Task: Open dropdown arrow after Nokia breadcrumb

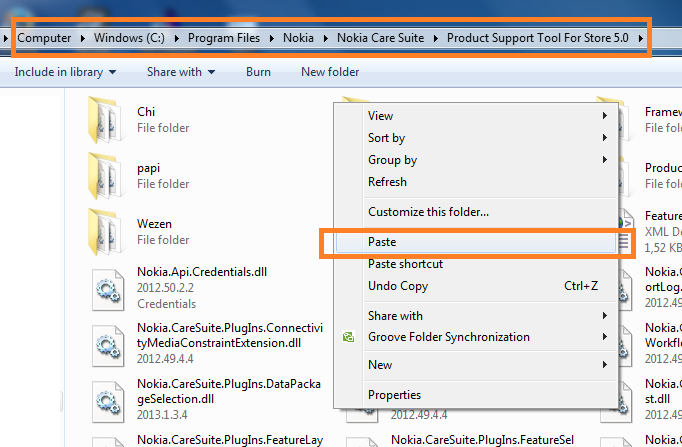Action: (325, 38)
